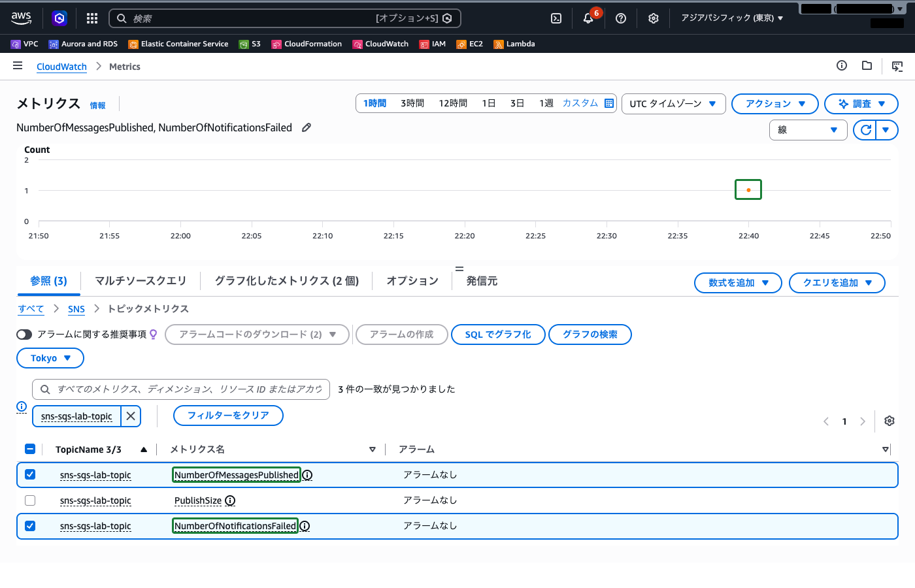Viewport: 915px width, 588px height.
Task: Check the PublishSize row checkbox
Action: 30,500
